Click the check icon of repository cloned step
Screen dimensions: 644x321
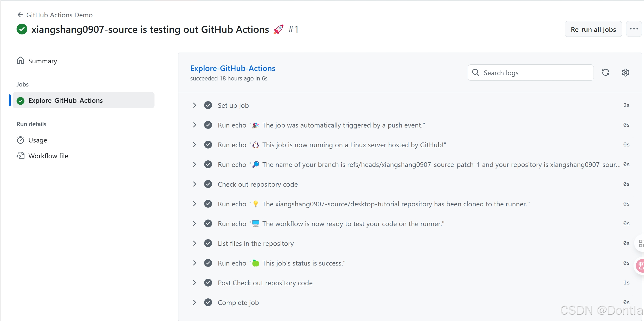[208, 204]
